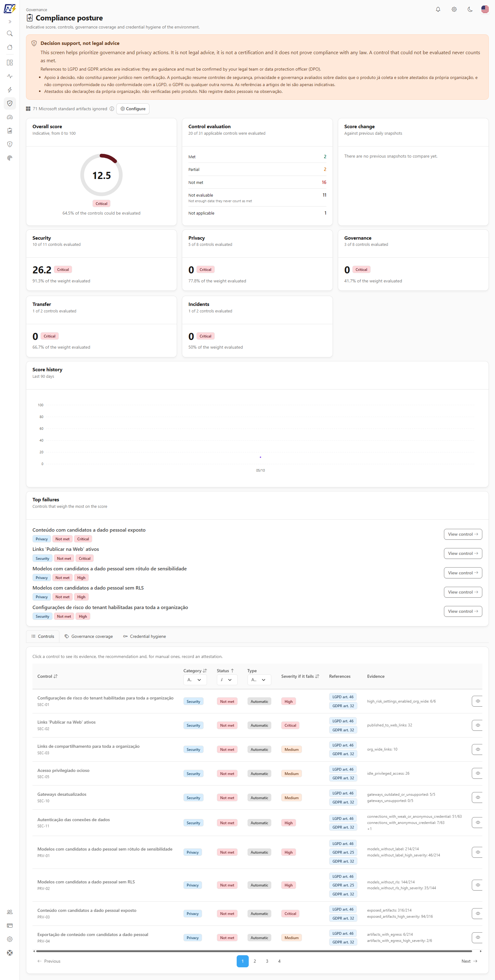
Task: Open eye details for SEC-03 row
Action: click(477, 749)
